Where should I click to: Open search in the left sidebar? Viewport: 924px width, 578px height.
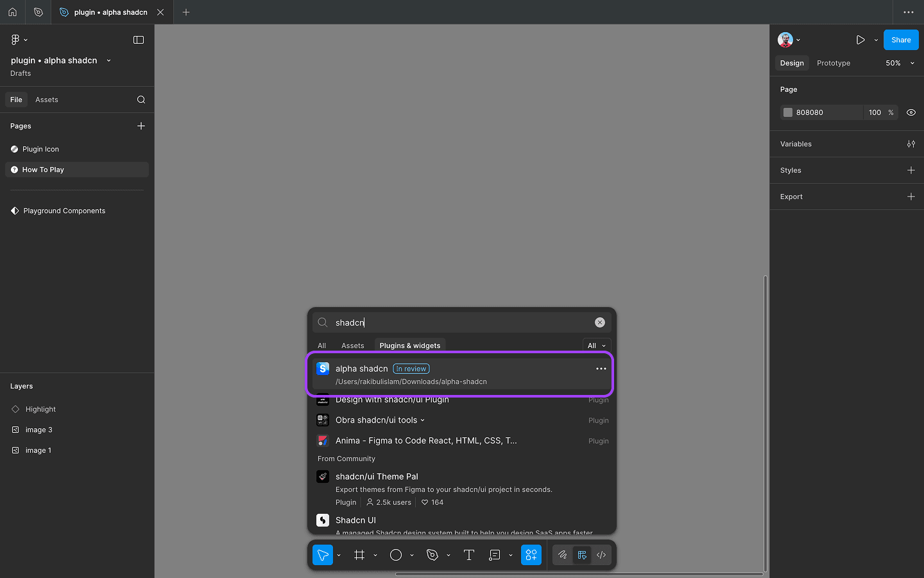(141, 100)
